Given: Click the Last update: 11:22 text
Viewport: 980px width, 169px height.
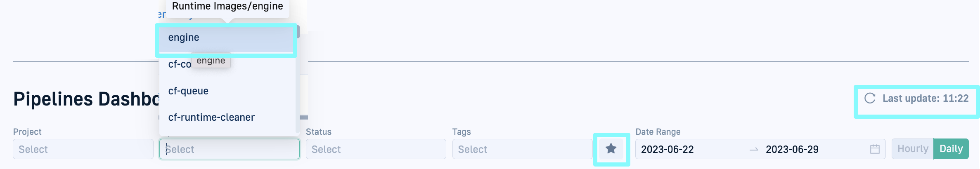Looking at the screenshot, I should click(925, 99).
